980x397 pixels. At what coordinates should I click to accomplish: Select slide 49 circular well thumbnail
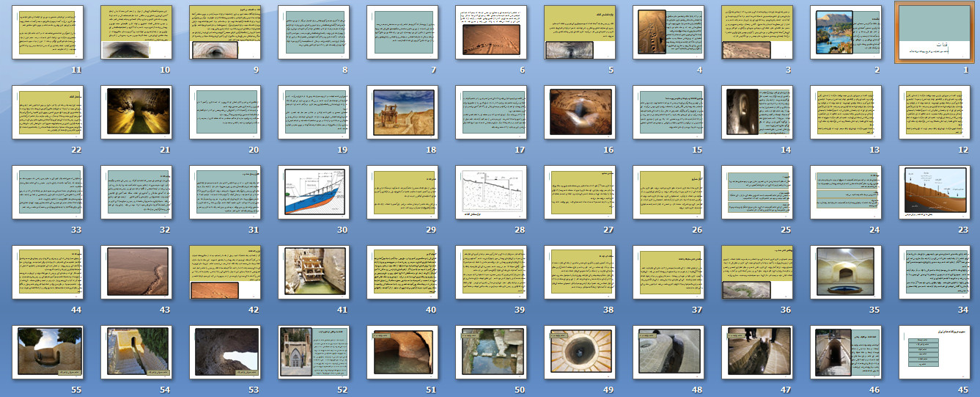click(x=580, y=352)
